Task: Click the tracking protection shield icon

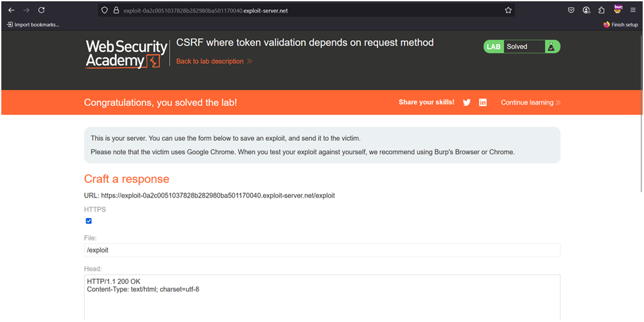Action: 104,10
